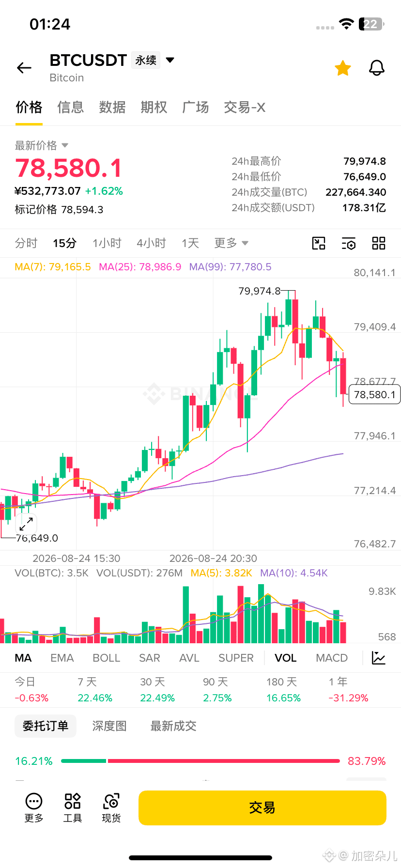Tap the 24h成交量(BTC) value 227,664.340
The image size is (401, 868).
(x=356, y=192)
